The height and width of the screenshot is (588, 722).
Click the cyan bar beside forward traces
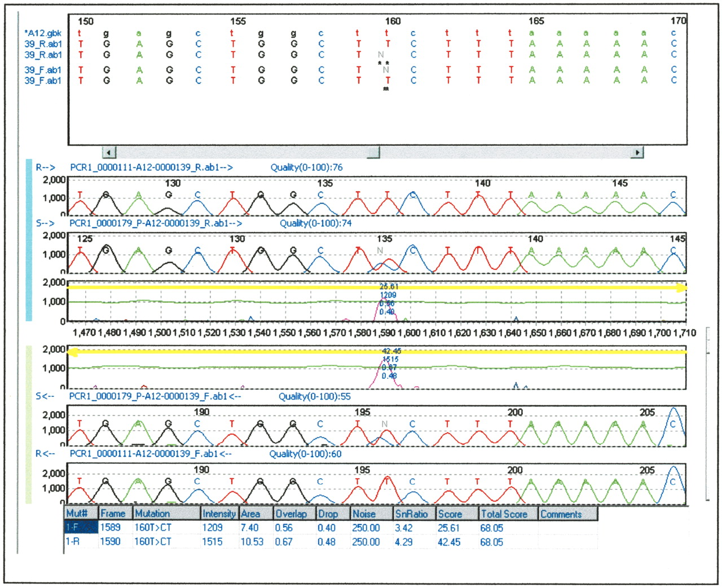click(x=29, y=240)
